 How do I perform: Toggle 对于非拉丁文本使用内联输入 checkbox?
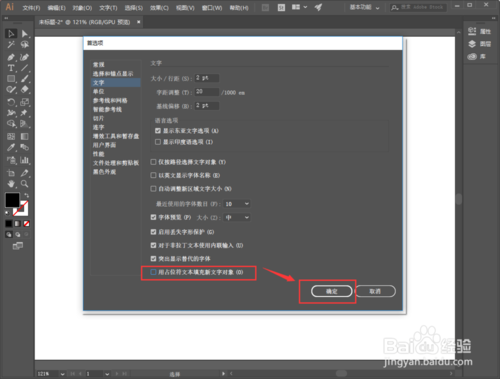click(x=153, y=245)
